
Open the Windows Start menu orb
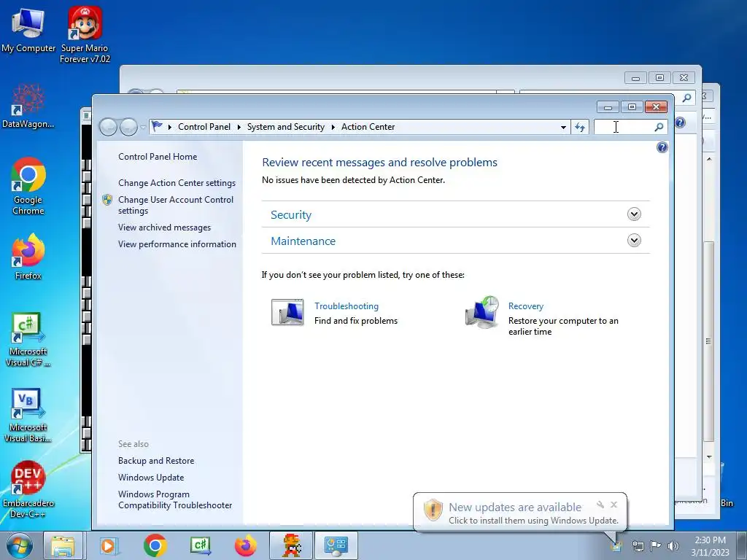[20, 545]
